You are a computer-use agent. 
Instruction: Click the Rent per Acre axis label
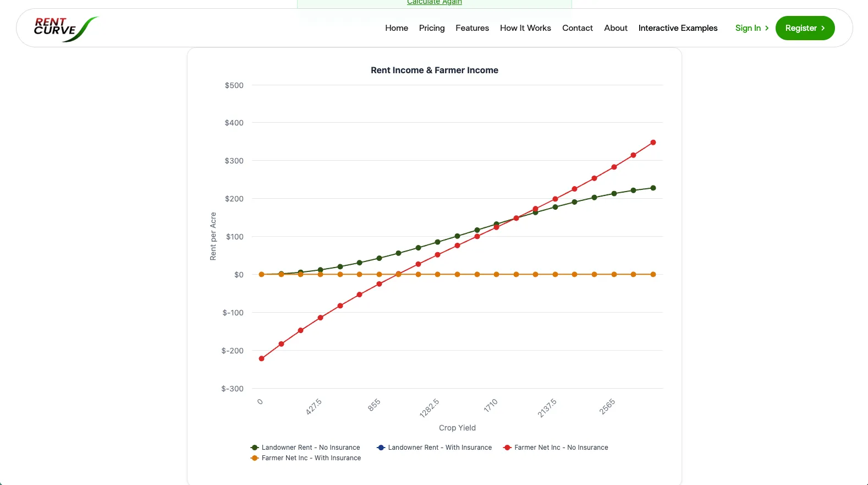pyautogui.click(x=213, y=236)
